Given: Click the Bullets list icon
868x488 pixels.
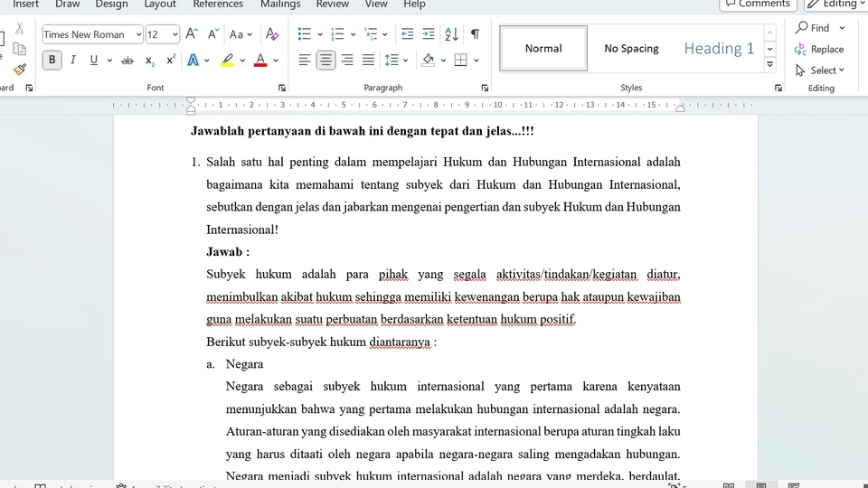Looking at the screenshot, I should point(305,34).
